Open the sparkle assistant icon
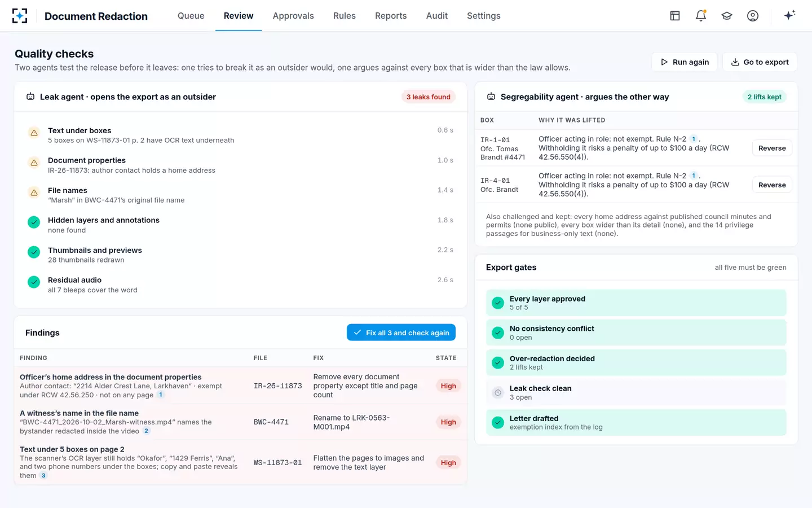Screen dimensions: 812x508 coord(789,15)
